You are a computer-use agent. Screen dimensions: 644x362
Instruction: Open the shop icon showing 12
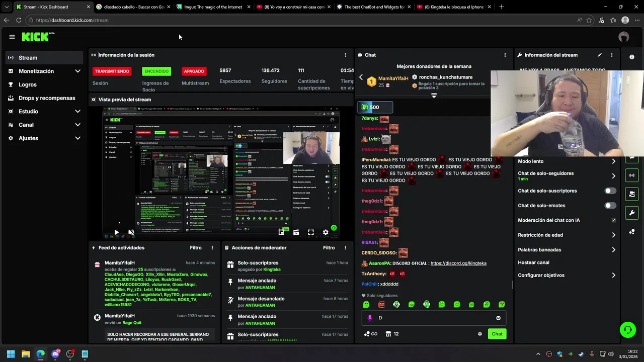(392, 334)
